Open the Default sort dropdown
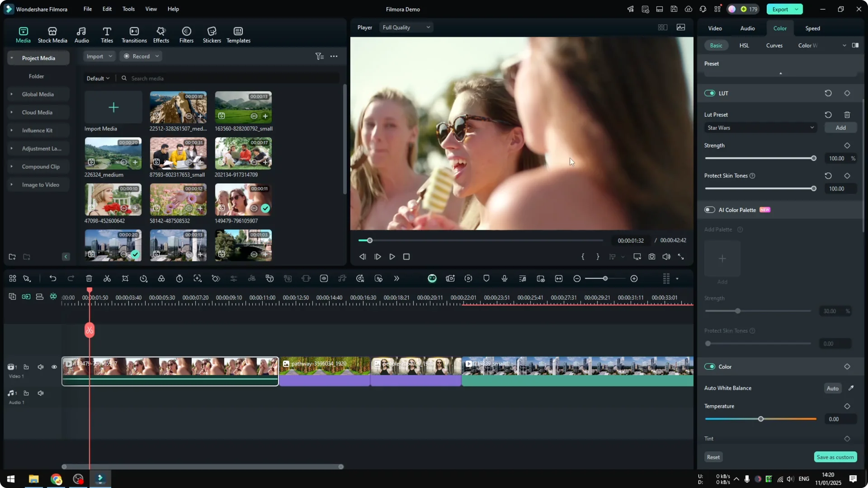The image size is (868, 488). pos(98,78)
